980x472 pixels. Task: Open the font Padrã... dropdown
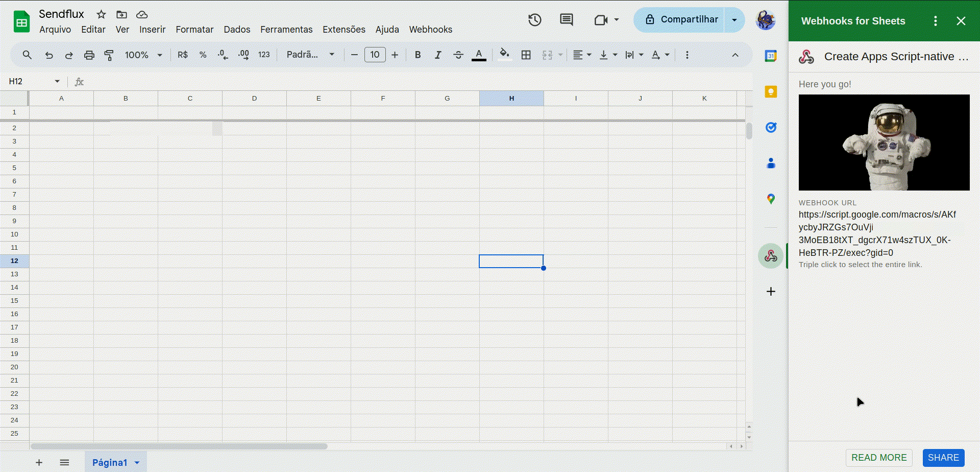click(310, 55)
